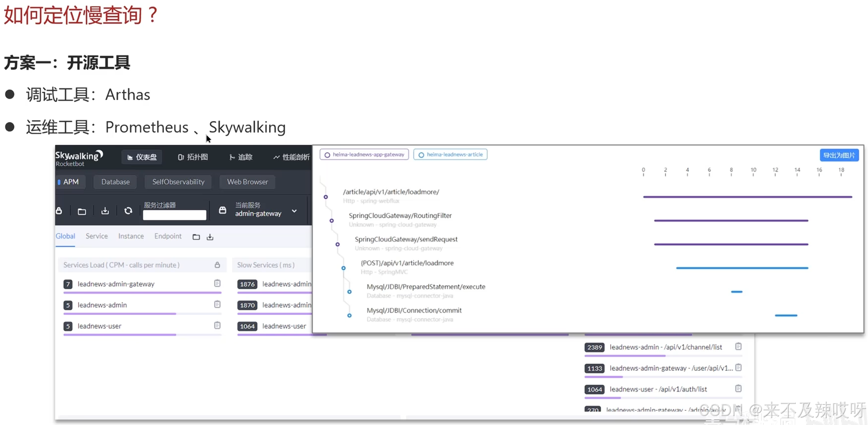The width and height of the screenshot is (868, 425).
Task: Open the 仪表盘 dashboard menu
Action: [142, 157]
